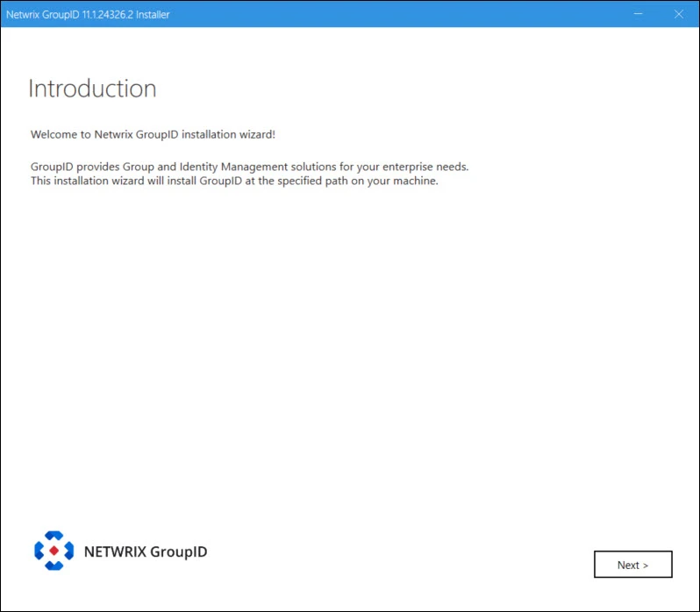
Task: Minimize the GroupID installer window
Action: tap(638, 14)
